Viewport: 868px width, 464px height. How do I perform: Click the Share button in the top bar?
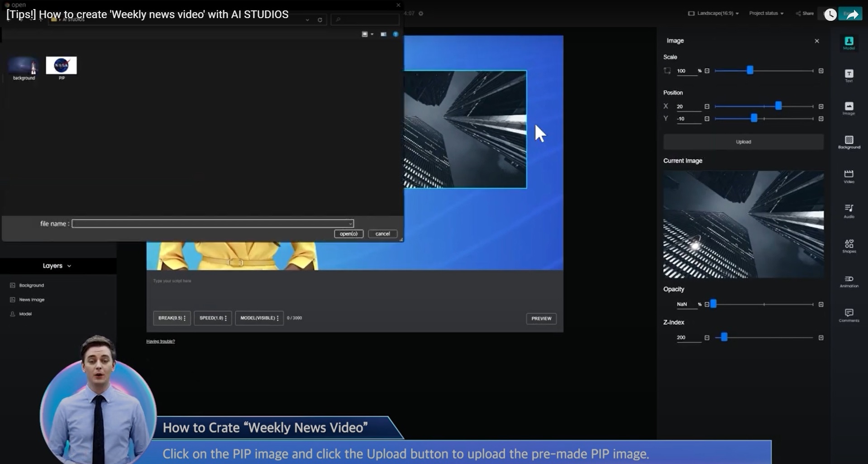(x=805, y=14)
